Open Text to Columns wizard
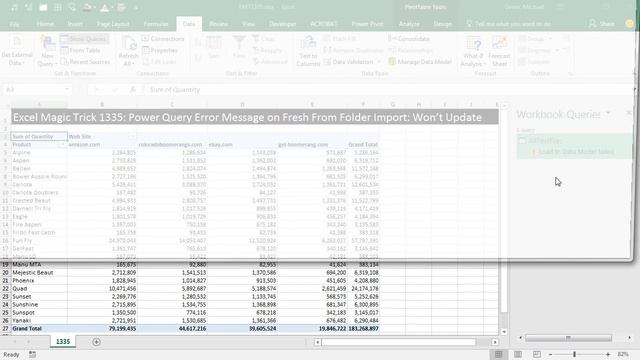Viewport: 640px width, 360px height. (x=308, y=52)
